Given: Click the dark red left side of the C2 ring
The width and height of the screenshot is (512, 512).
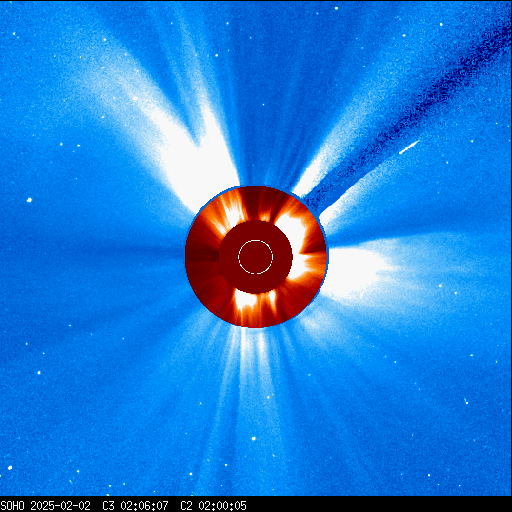Looking at the screenshot, I should click(x=202, y=257).
